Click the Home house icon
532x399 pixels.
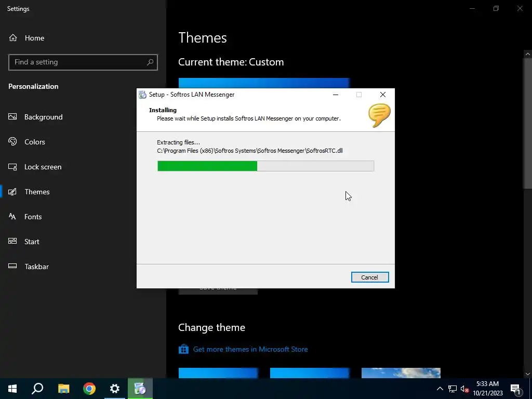pyautogui.click(x=13, y=37)
